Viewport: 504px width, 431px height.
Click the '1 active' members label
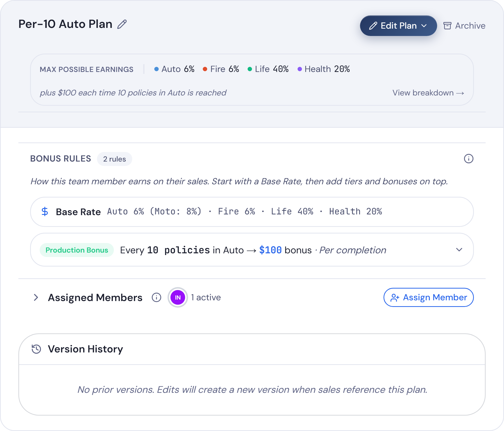pos(206,297)
